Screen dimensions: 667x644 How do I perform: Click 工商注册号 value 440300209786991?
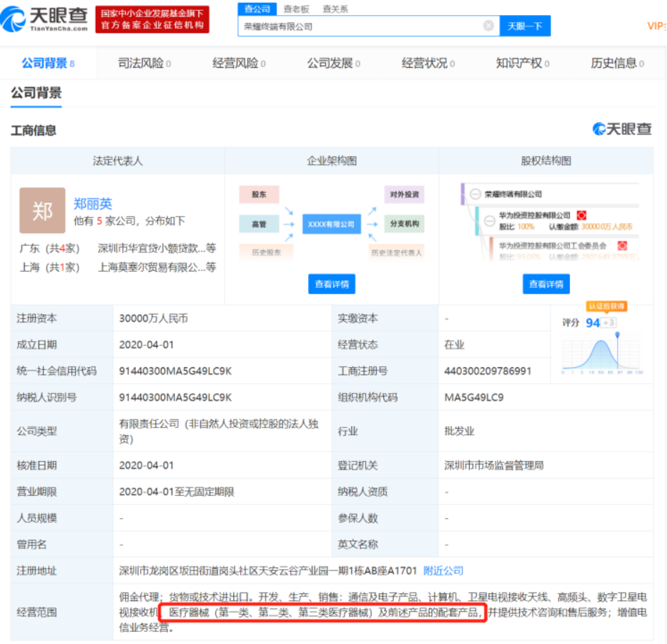click(488, 371)
